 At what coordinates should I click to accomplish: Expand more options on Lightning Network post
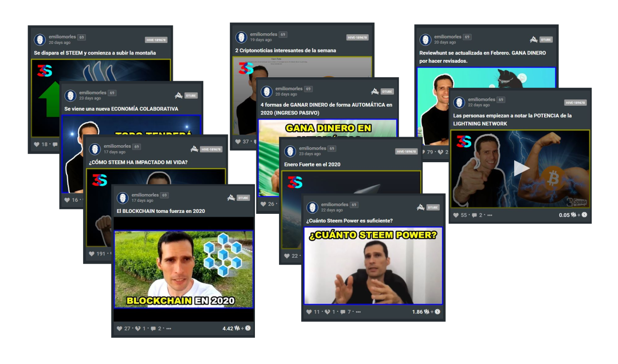490,215
